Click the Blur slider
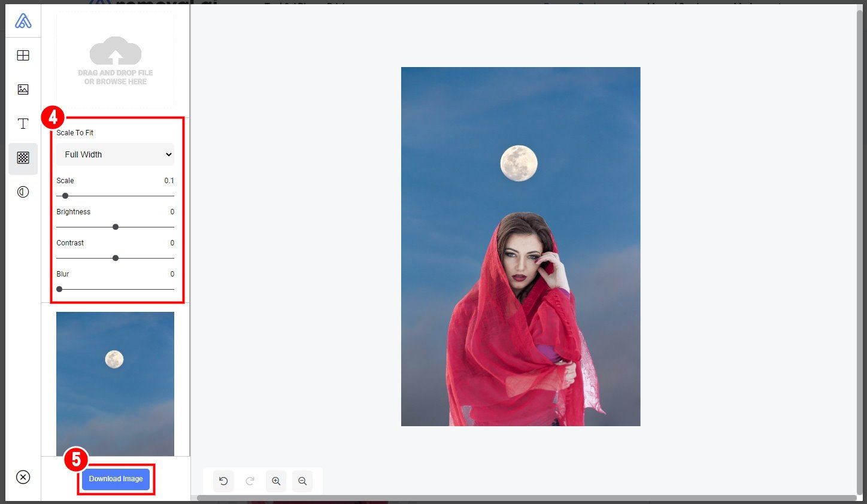This screenshot has width=867, height=504. 115,289
